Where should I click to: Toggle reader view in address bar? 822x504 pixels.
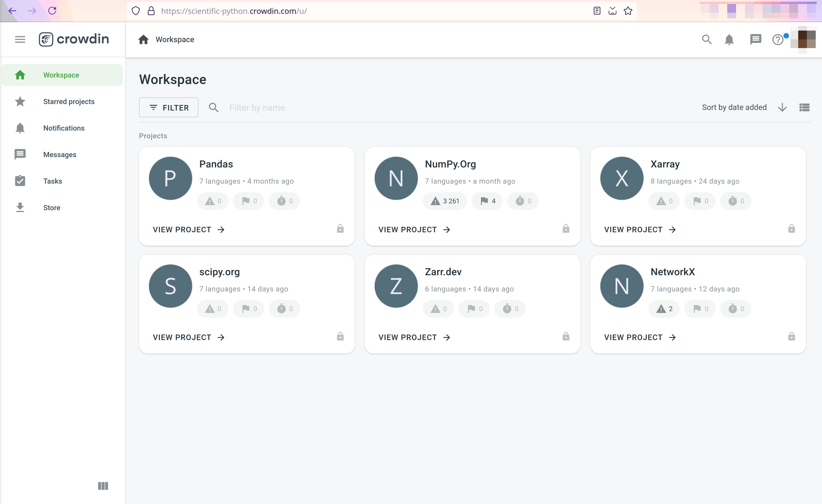click(597, 11)
